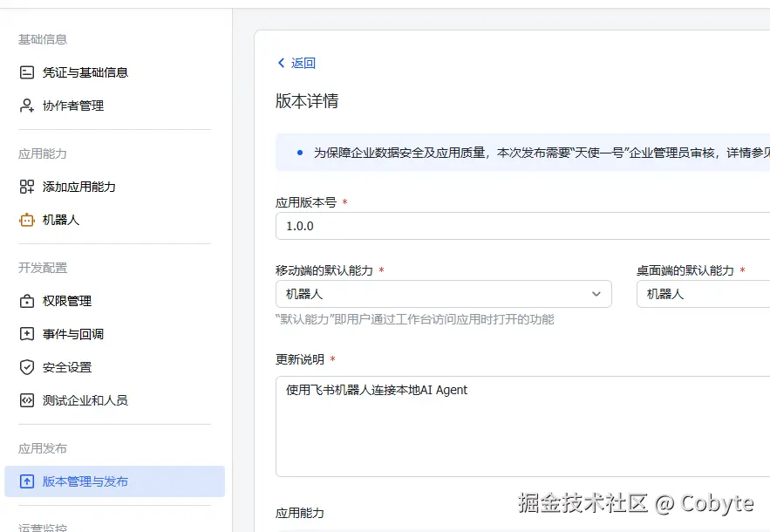Select 版本管理与发布 in the sidebar
This screenshot has width=770, height=532.
coord(85,481)
